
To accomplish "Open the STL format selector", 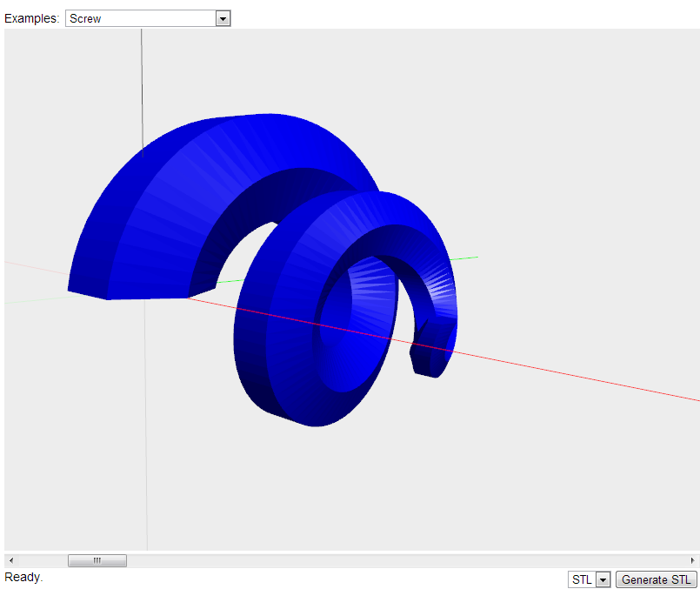I will pyautogui.click(x=581, y=579).
